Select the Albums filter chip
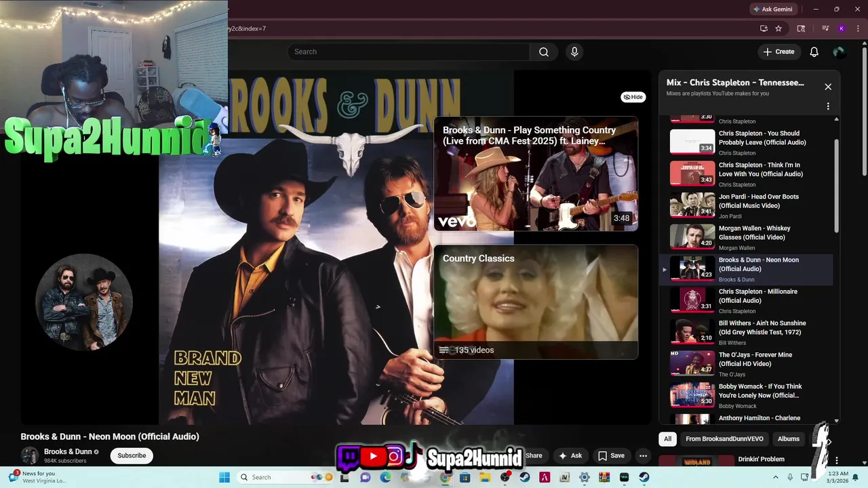Image resolution: width=868 pixels, height=488 pixels. 788,439
